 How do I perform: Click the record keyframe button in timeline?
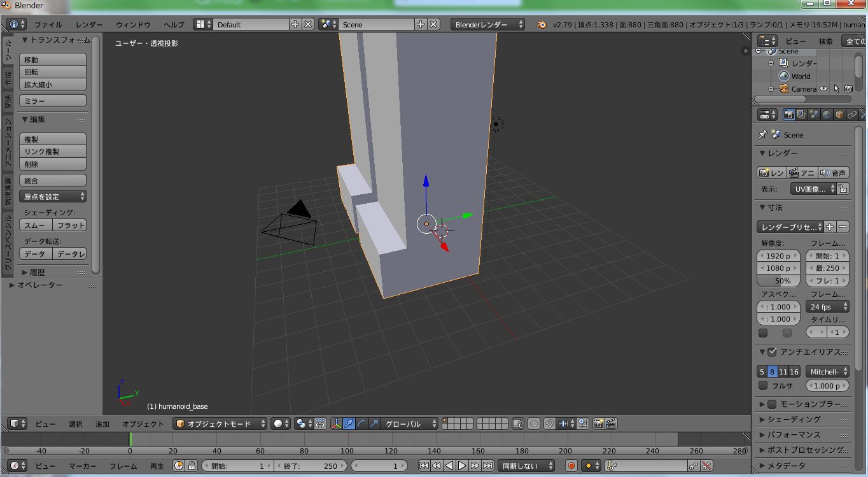coord(571,466)
